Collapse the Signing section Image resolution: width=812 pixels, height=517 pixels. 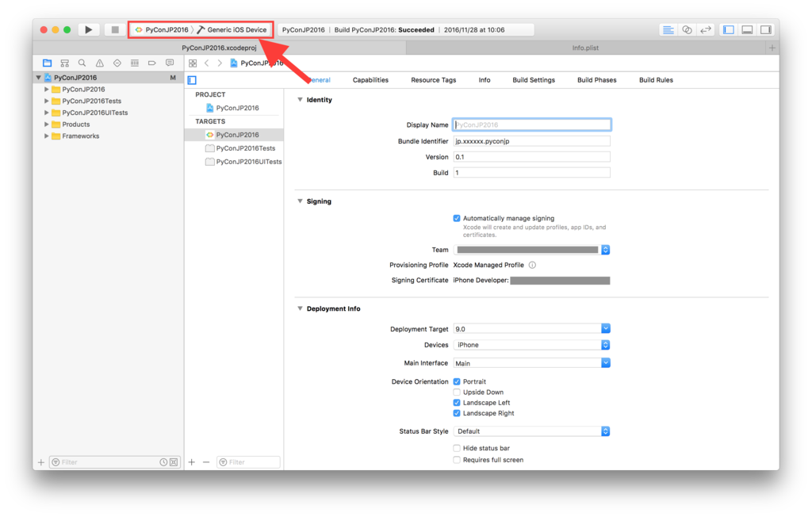click(x=300, y=201)
